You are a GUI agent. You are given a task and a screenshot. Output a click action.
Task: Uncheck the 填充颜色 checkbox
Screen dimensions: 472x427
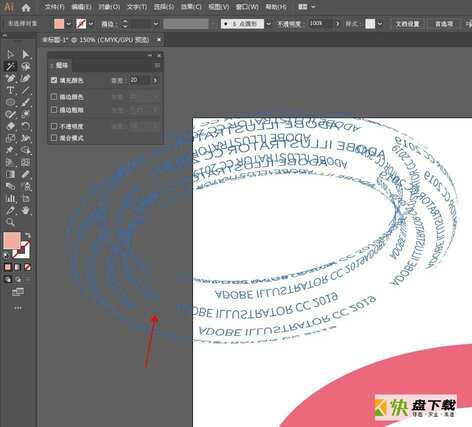pyautogui.click(x=54, y=80)
